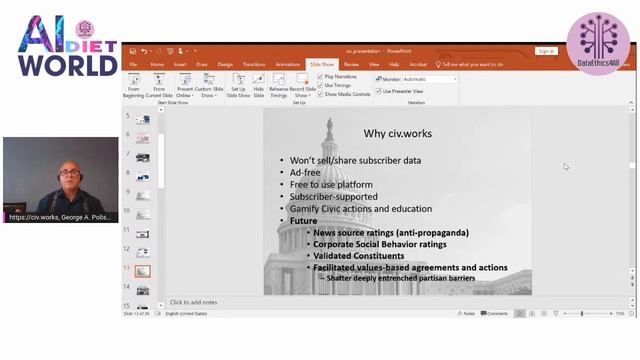The width and height of the screenshot is (640, 360).
Task: Click the 73% zoom level
Action: point(620,313)
